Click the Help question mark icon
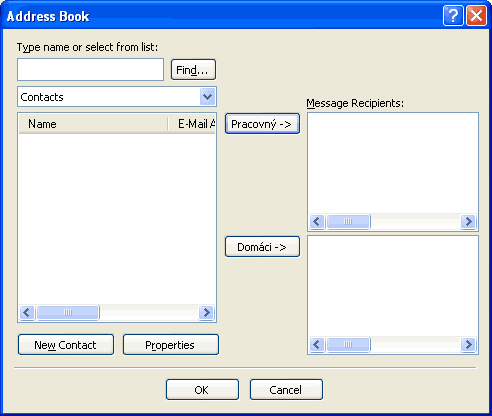 [453, 16]
